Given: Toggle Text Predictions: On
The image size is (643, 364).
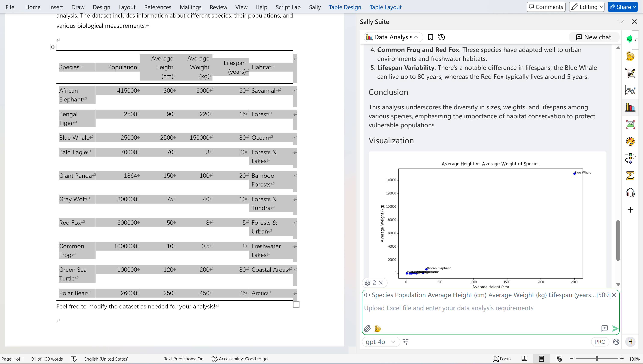Looking at the screenshot, I should point(184,359).
